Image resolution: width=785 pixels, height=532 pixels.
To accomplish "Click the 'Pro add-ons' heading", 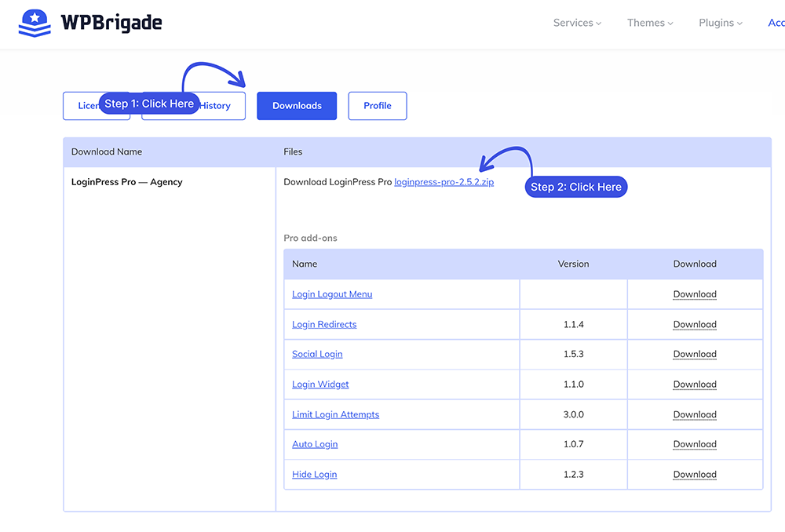I will (310, 239).
